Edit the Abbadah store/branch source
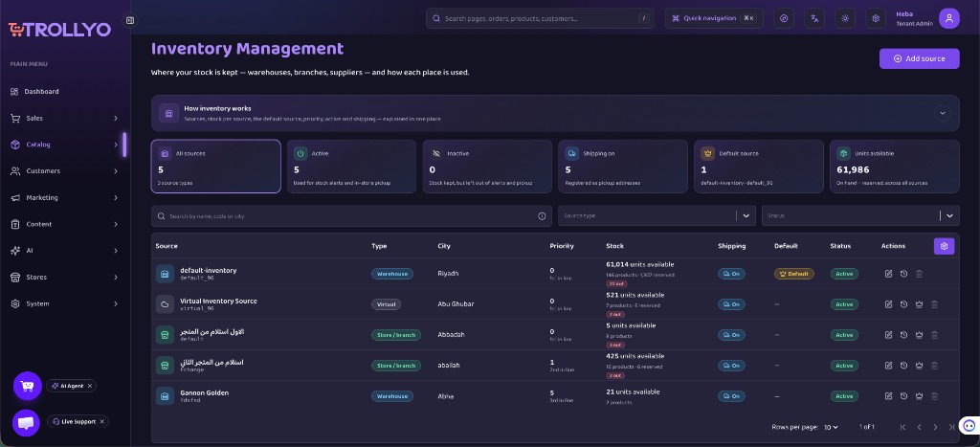Screen dimensions: 980x447 tap(888, 335)
